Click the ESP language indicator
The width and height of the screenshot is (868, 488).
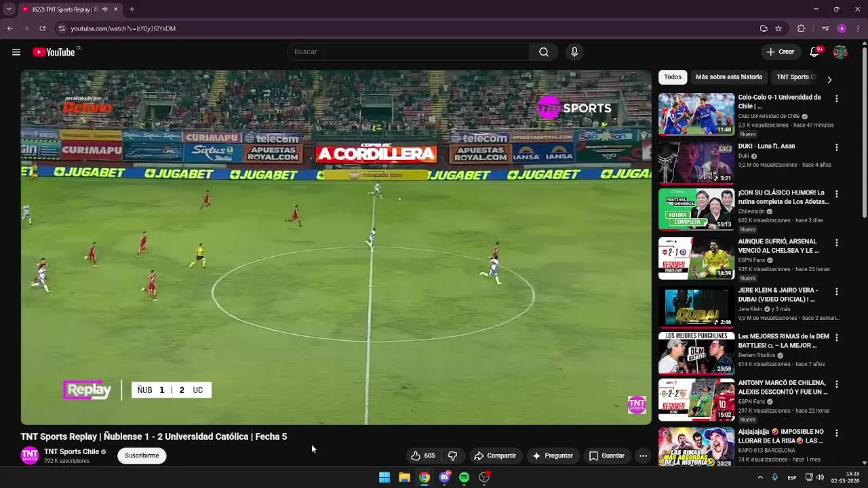pos(792,477)
